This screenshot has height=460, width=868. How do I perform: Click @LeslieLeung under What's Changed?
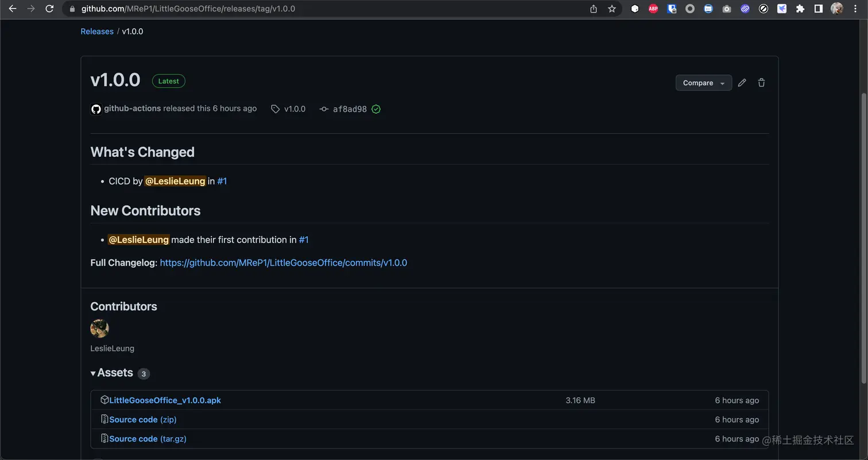(175, 181)
